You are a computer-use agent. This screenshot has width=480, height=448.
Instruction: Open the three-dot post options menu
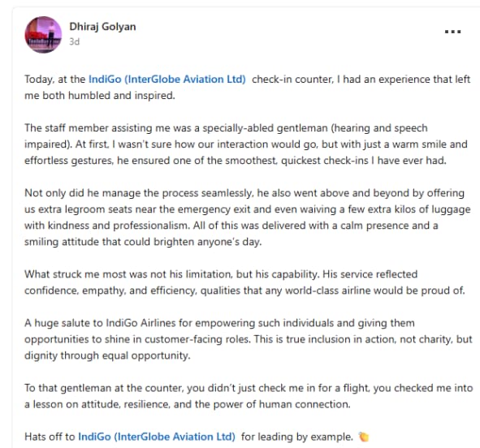(452, 32)
